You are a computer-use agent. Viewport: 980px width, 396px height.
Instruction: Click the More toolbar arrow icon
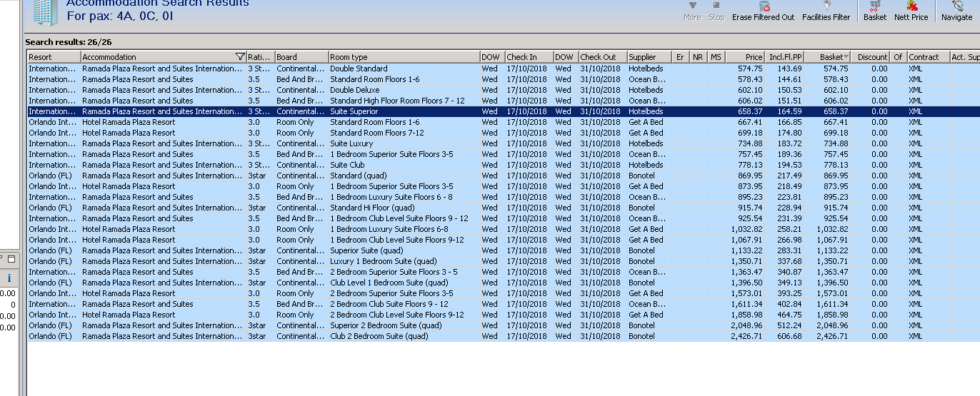(692, 5)
